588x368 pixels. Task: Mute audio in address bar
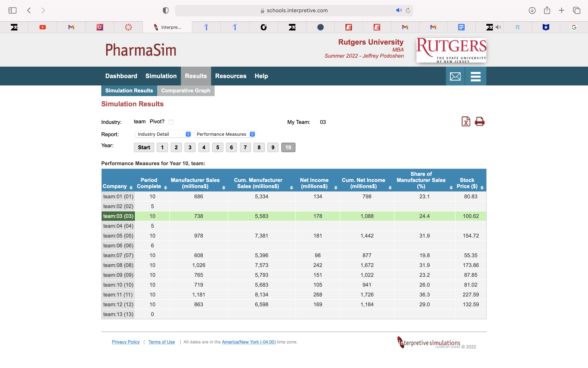399,10
